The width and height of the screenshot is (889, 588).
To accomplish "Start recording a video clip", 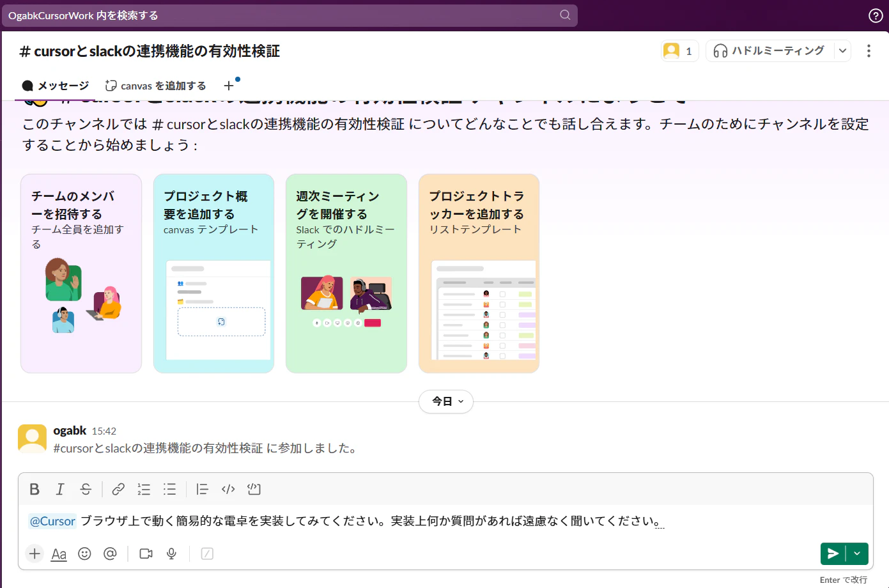I will (x=145, y=553).
